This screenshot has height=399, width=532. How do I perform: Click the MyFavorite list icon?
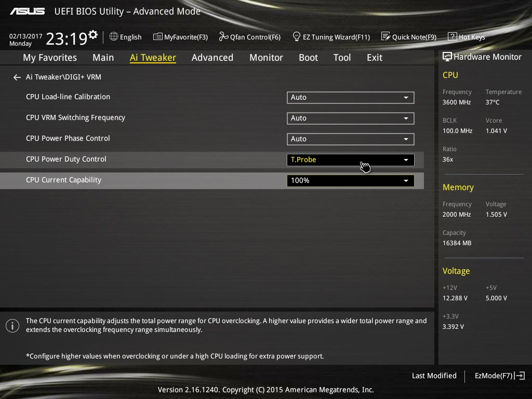(x=158, y=36)
